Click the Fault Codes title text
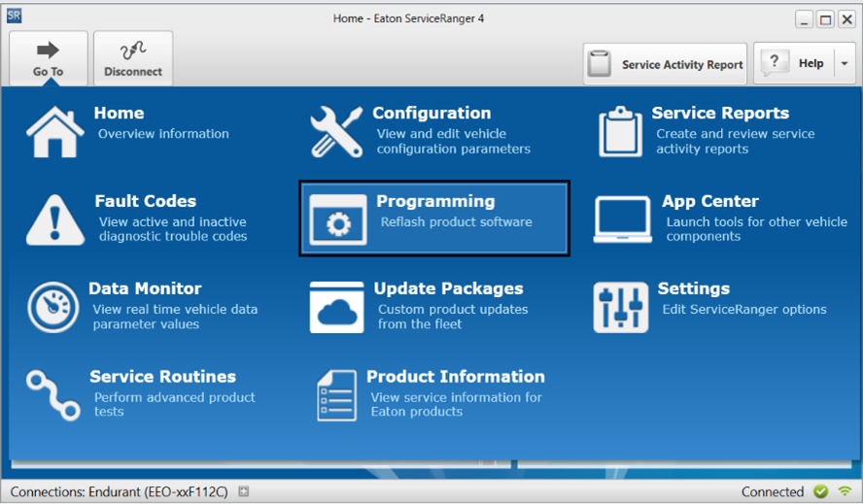 tap(145, 201)
